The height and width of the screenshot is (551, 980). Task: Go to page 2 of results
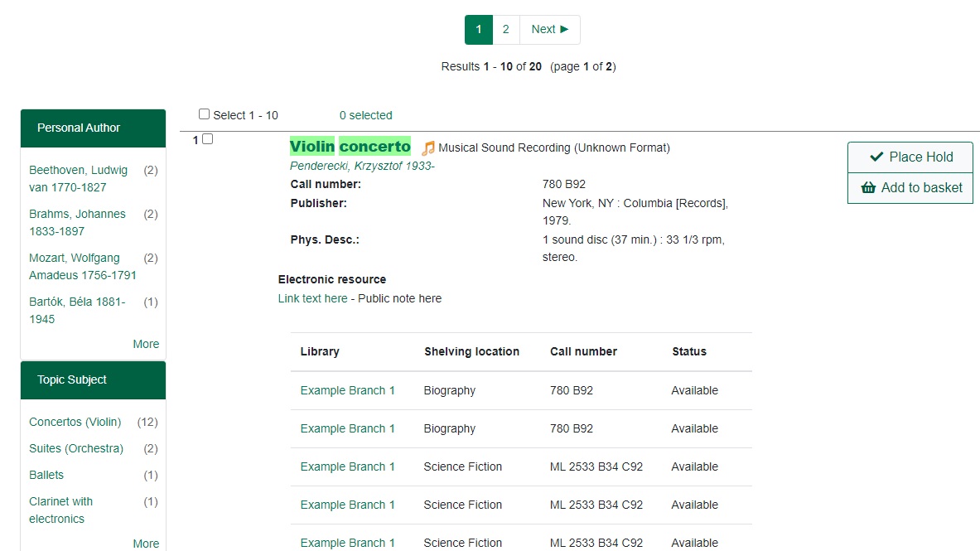click(x=505, y=30)
